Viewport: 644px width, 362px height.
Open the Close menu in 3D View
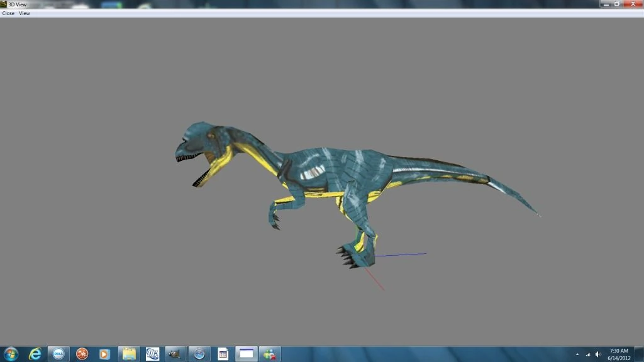pos(8,13)
